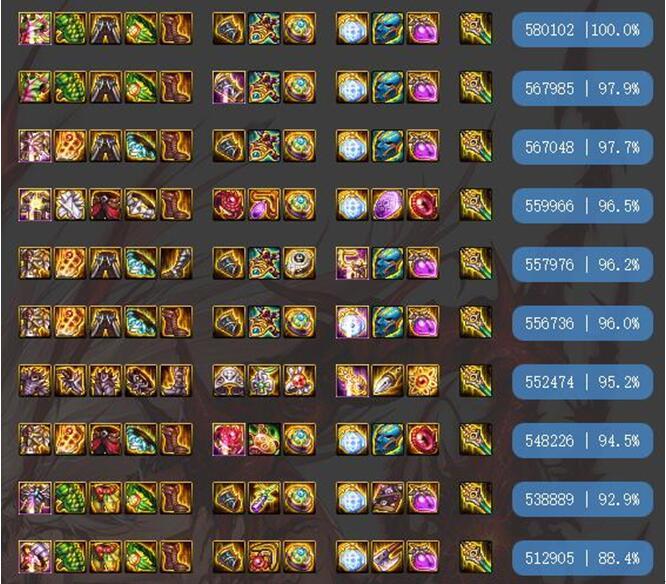Click green-yellow necklace in 548226 row
The height and width of the screenshot is (584, 666).
(x=264, y=439)
